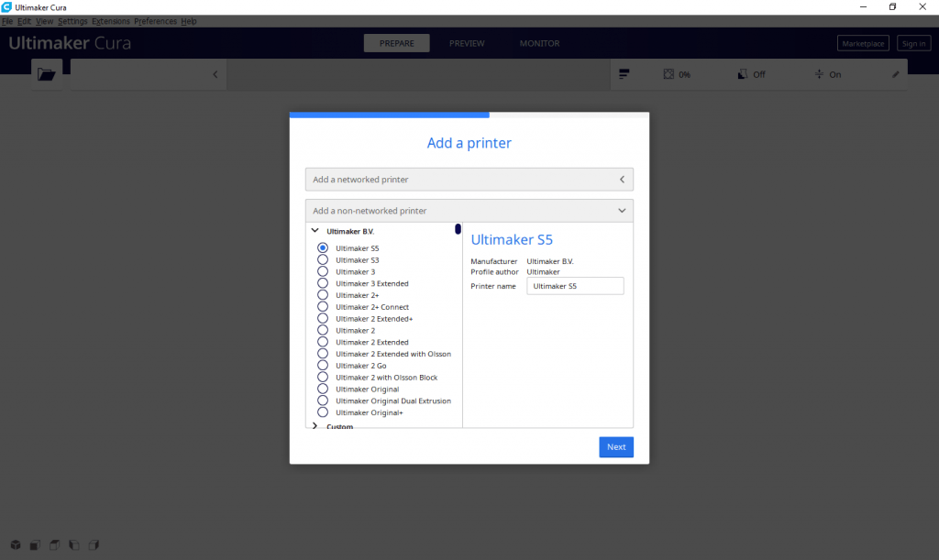Collapse Add a non-networked printer section
The width and height of the screenshot is (939, 560).
coord(469,211)
